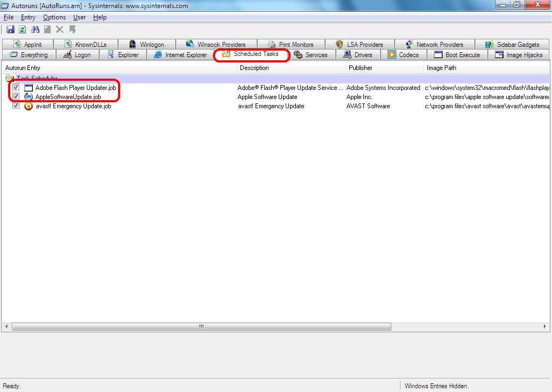Viewport: 552px width, 392px height.
Task: Switch to the Logon tab
Action: pos(77,55)
